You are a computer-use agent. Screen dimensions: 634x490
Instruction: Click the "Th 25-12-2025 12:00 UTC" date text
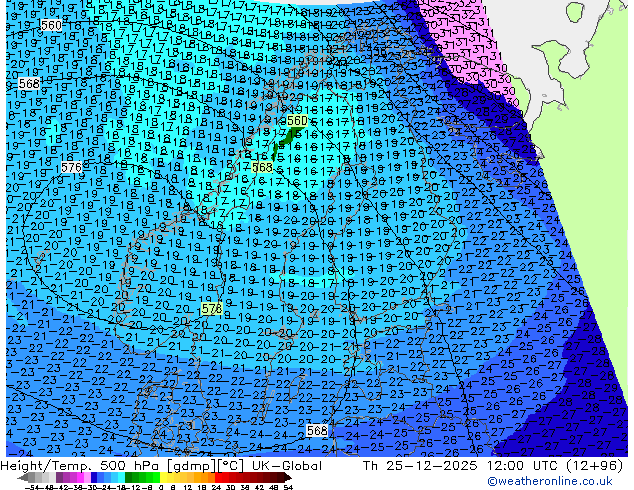click(461, 466)
